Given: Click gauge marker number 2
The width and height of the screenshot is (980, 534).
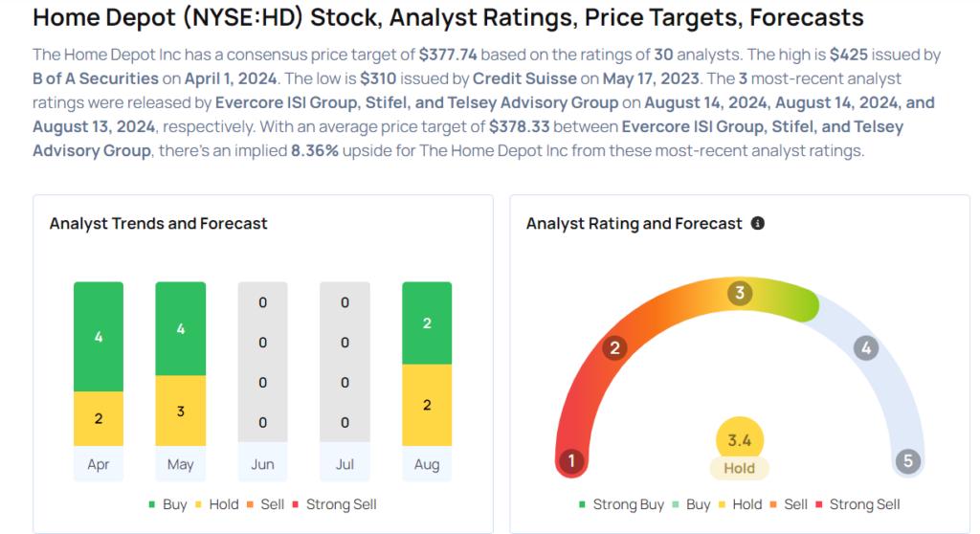Looking at the screenshot, I should coord(614,347).
